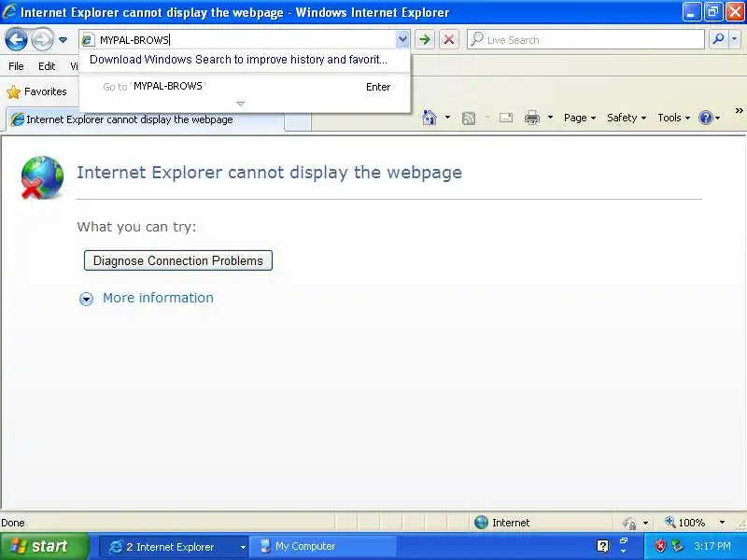This screenshot has height=560, width=747.
Task: Click the Home icon in command bar
Action: pyautogui.click(x=430, y=118)
